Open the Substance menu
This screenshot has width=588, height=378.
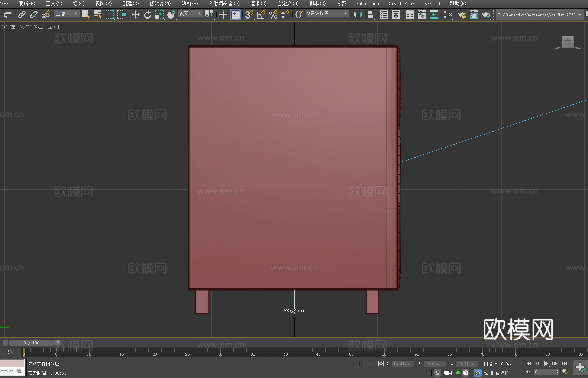coord(367,3)
